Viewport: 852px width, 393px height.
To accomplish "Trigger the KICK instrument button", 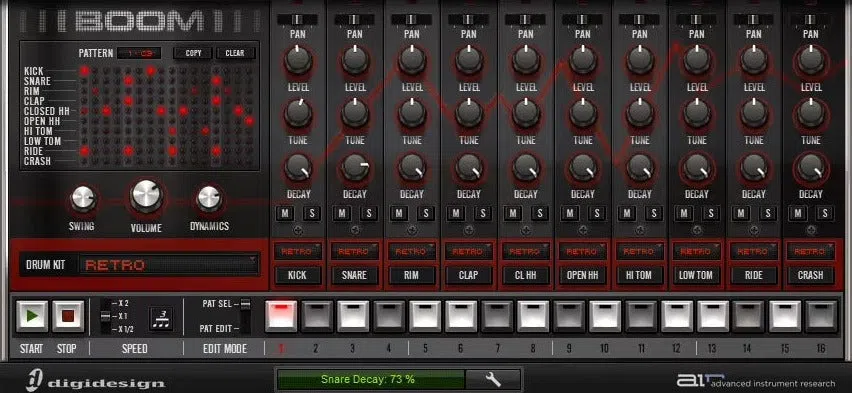I will point(297,275).
